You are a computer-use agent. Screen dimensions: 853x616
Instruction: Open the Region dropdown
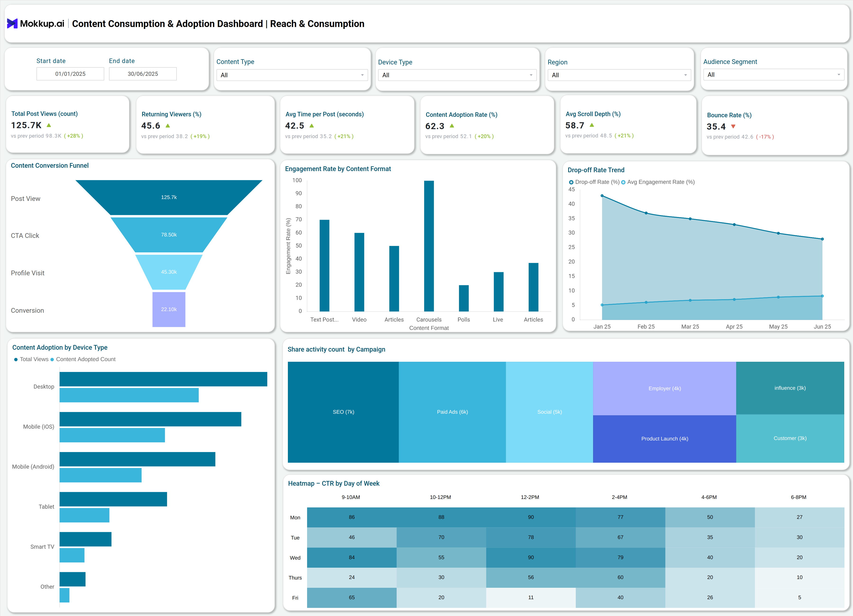point(619,75)
